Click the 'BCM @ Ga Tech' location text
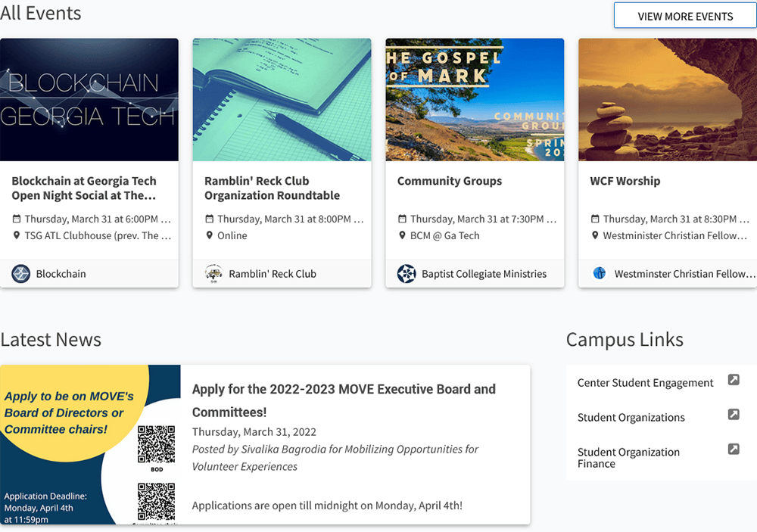Image resolution: width=757 pixels, height=532 pixels. (x=444, y=235)
